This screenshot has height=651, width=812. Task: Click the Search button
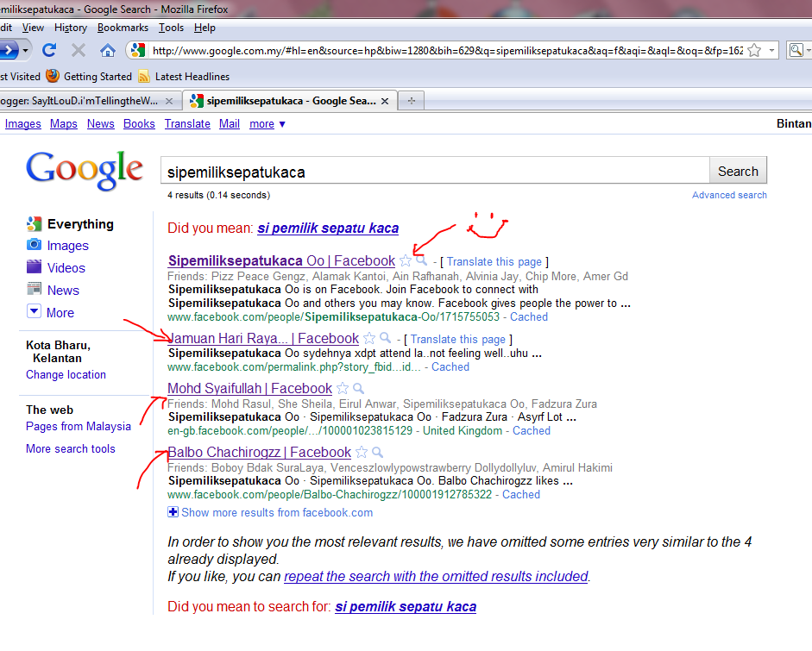point(738,171)
